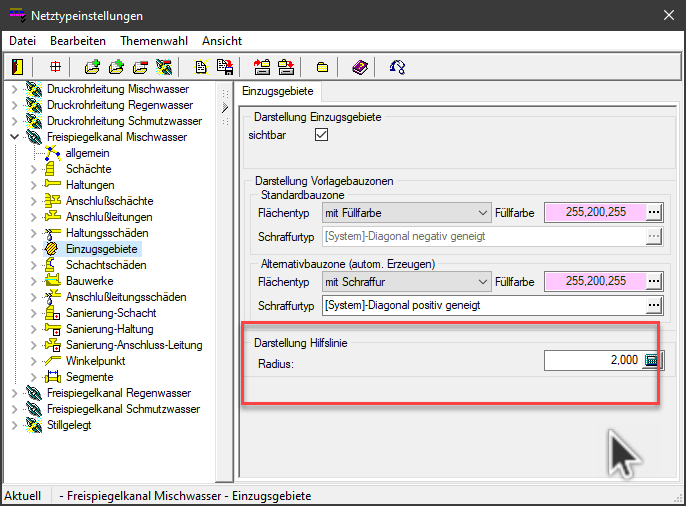Select Schachtschäden in the tree
Image resolution: width=686 pixels, height=506 pixels.
106,265
